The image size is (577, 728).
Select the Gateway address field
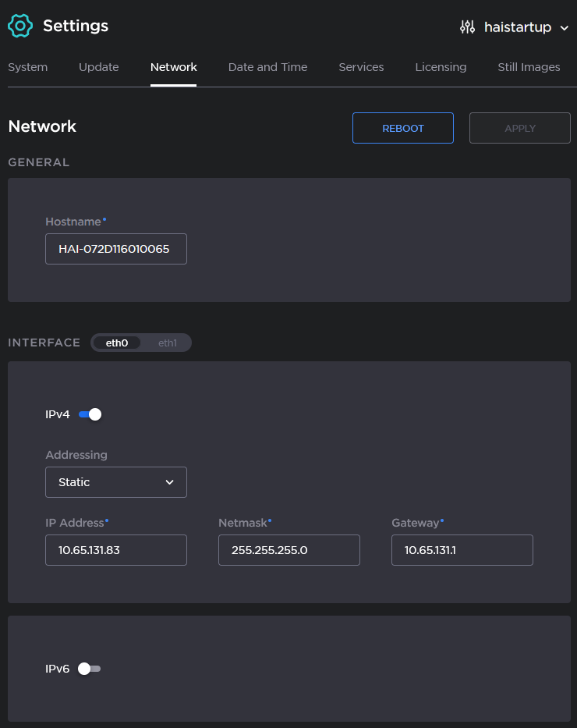coord(462,550)
